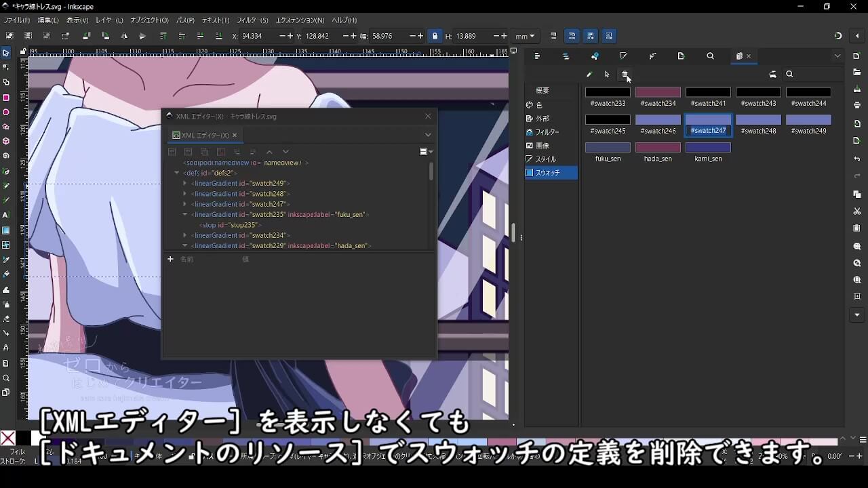Select the 色 category in resources list
Viewport: 868px width, 488px height.
(551, 105)
